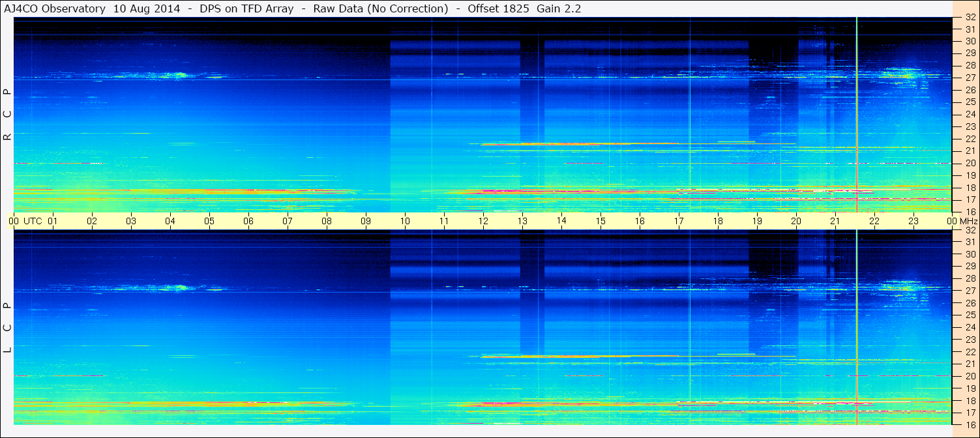Click the "00" hour label beside UTC

pyautogui.click(x=14, y=221)
